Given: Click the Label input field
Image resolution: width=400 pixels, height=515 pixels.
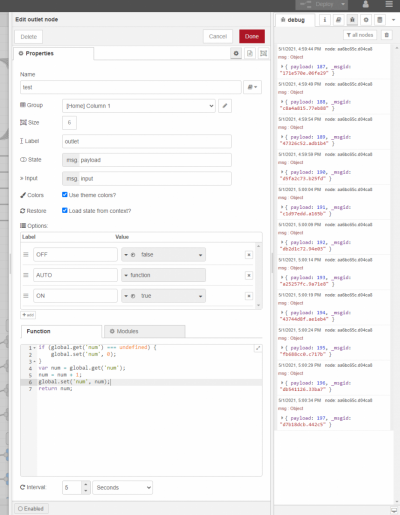Looking at the screenshot, I should click(x=147, y=141).
